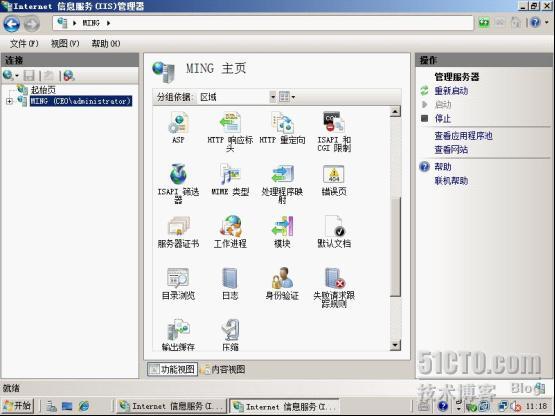Expand the MING server tree node
This screenshot has width=555, height=416.
click(x=9, y=101)
